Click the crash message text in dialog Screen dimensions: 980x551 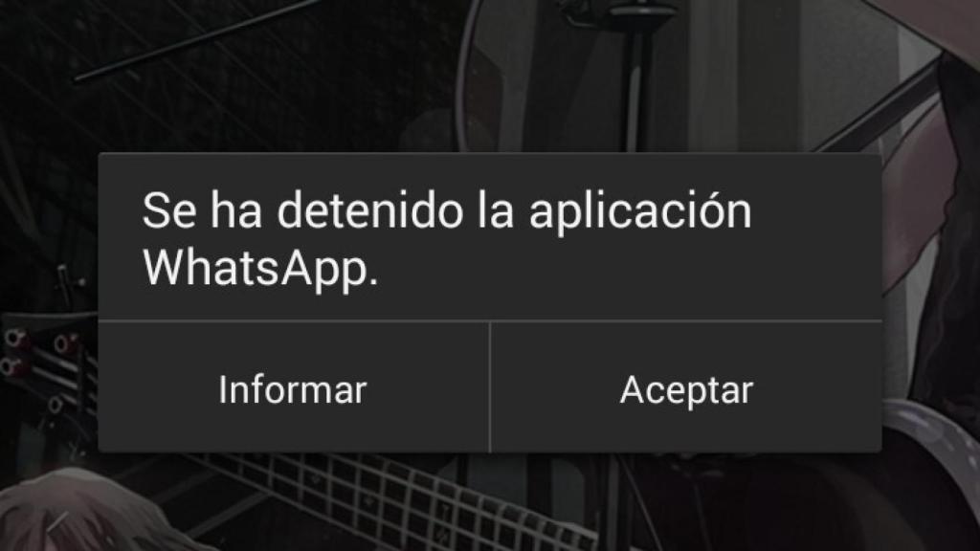point(447,239)
